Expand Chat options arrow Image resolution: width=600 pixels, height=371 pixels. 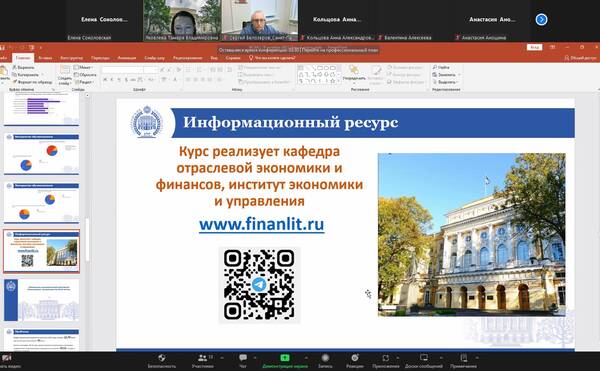click(255, 358)
